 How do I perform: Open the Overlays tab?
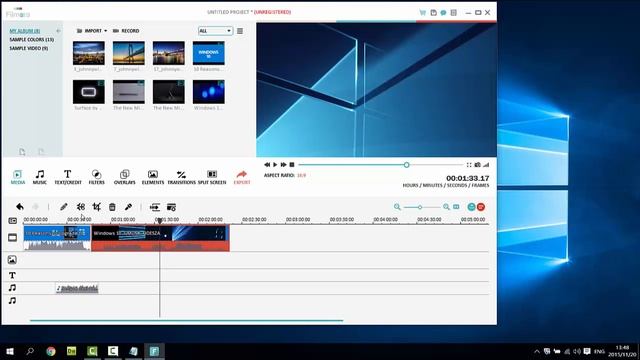click(x=124, y=177)
